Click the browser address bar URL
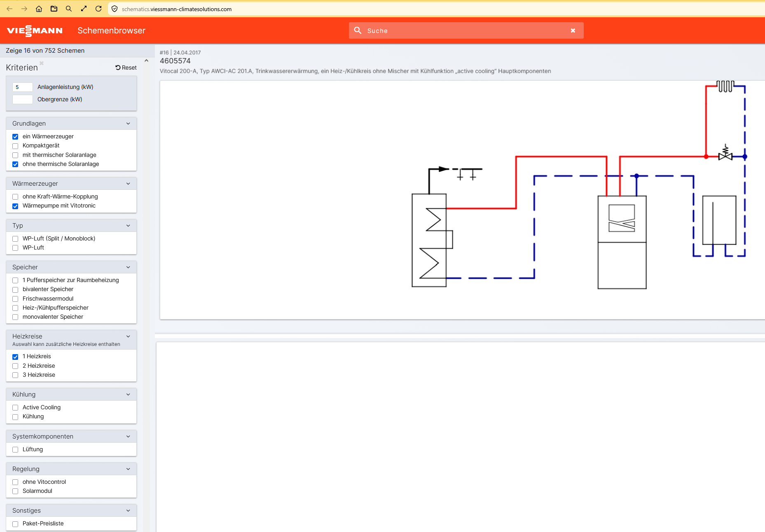765x532 pixels. click(177, 9)
